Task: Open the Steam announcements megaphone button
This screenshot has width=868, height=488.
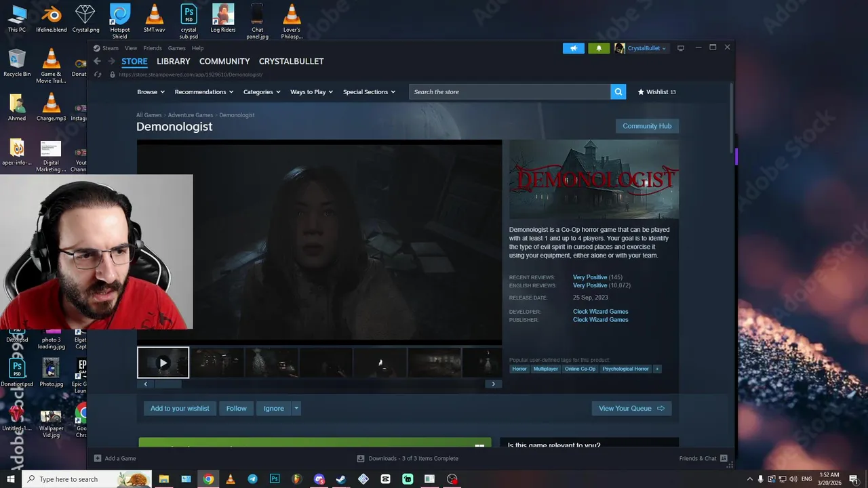Action: [573, 48]
